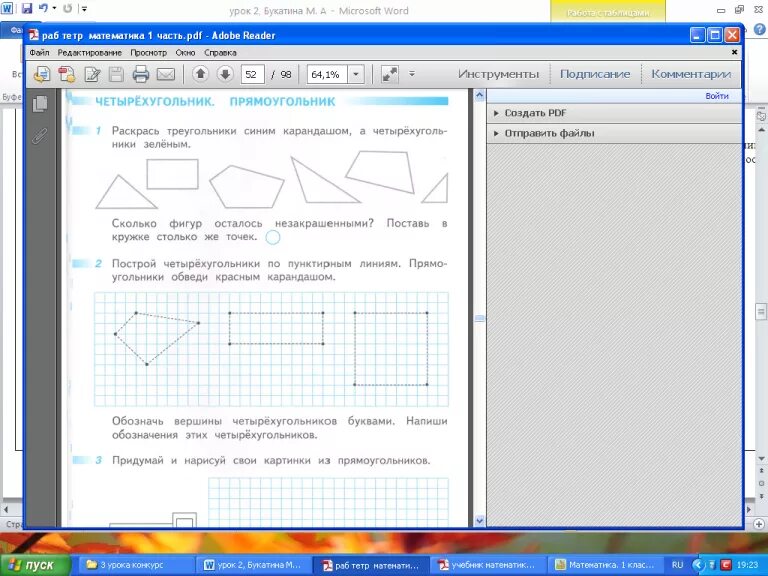Open the Attachments paperclip panel icon
This screenshot has width=768, height=576.
[x=40, y=136]
